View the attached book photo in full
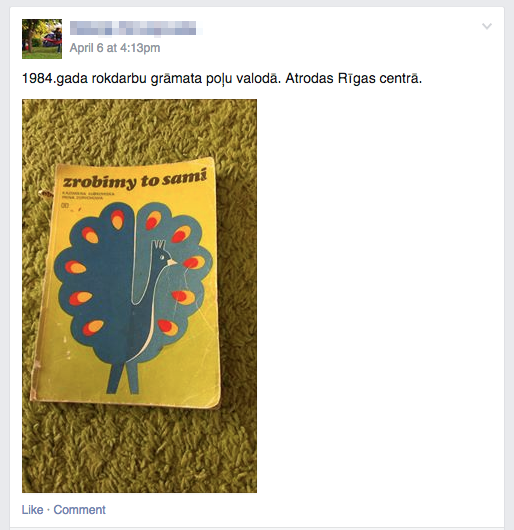 139,296
